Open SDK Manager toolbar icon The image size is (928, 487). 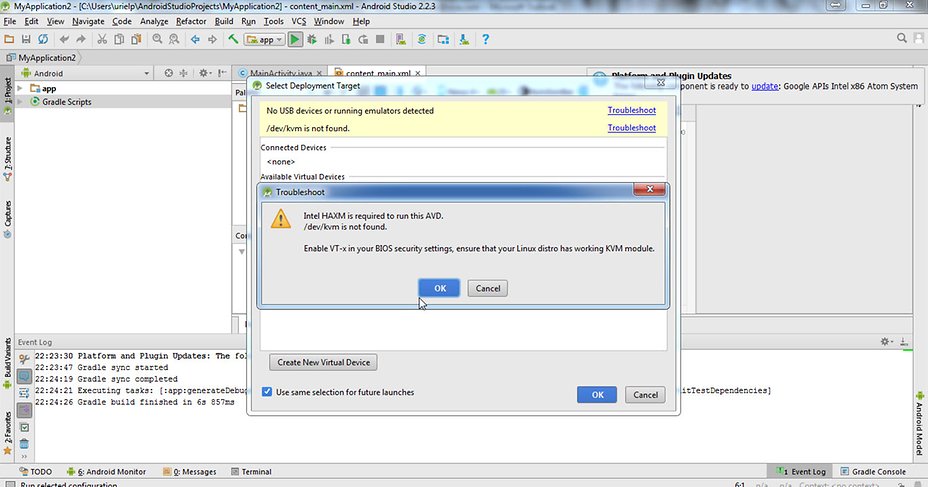(464, 39)
